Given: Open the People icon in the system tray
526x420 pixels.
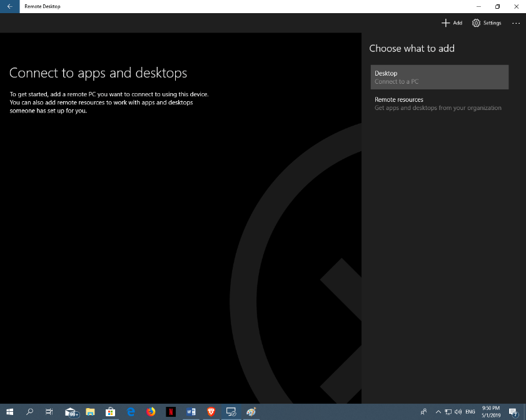Looking at the screenshot, I should click(423, 412).
